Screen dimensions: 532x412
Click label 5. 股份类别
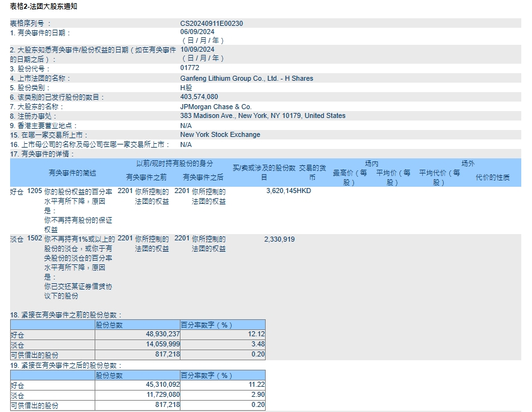click(x=30, y=88)
